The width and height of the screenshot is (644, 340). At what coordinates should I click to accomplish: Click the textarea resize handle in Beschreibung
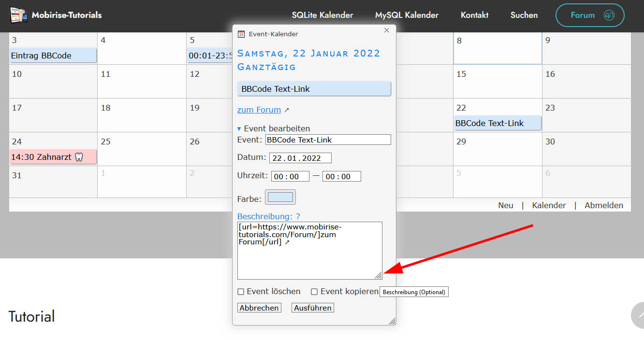378,275
